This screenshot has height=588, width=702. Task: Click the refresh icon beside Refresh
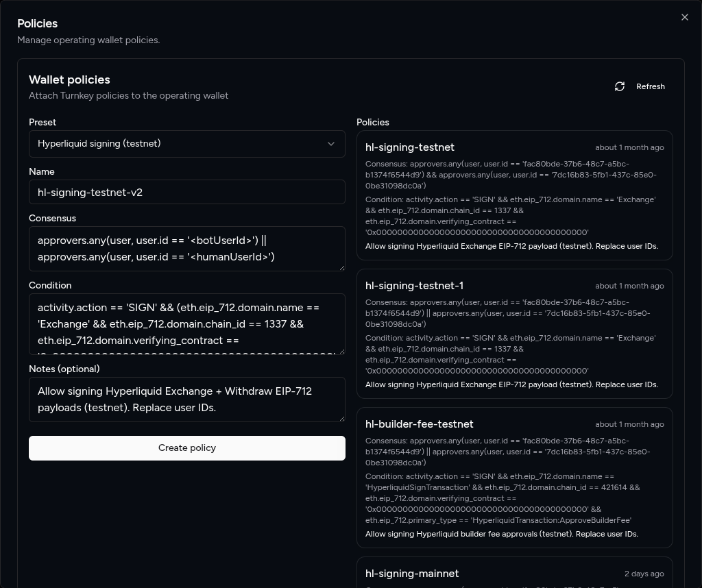point(620,86)
